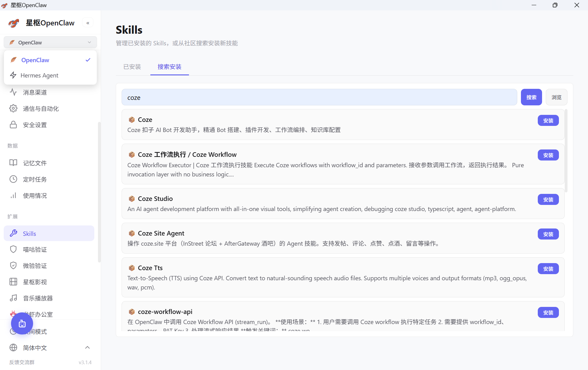Install the Coze skill

point(548,121)
